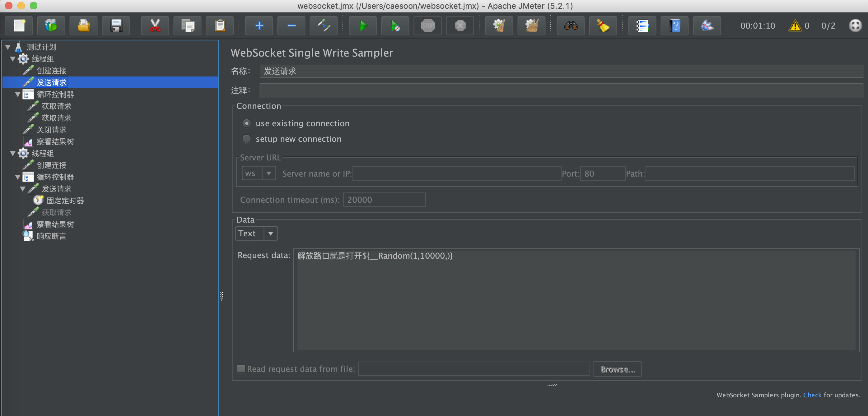Click Start no pauses toolbar icon
Image resolution: width=868 pixels, height=416 pixels.
[395, 25]
